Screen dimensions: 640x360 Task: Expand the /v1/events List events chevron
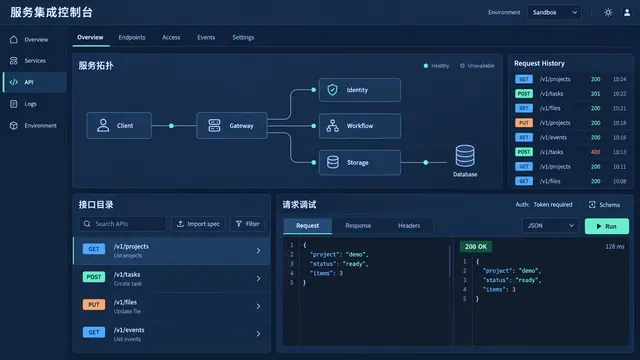point(258,334)
